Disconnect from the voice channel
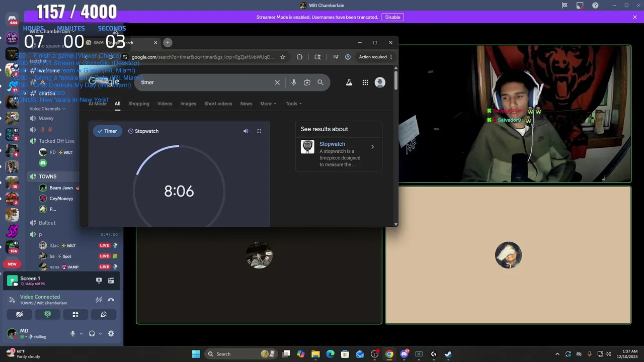Screen dimensions: 644x362 [x=111, y=300]
